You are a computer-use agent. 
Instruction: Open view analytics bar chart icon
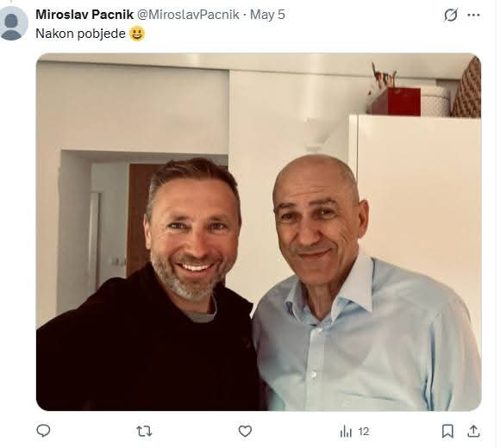tap(346, 432)
